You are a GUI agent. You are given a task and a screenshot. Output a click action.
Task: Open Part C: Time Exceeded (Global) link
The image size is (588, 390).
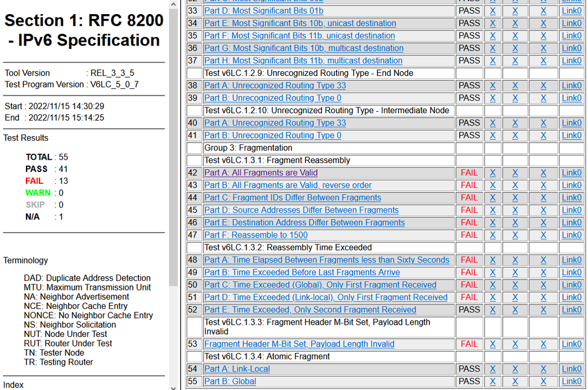click(320, 285)
